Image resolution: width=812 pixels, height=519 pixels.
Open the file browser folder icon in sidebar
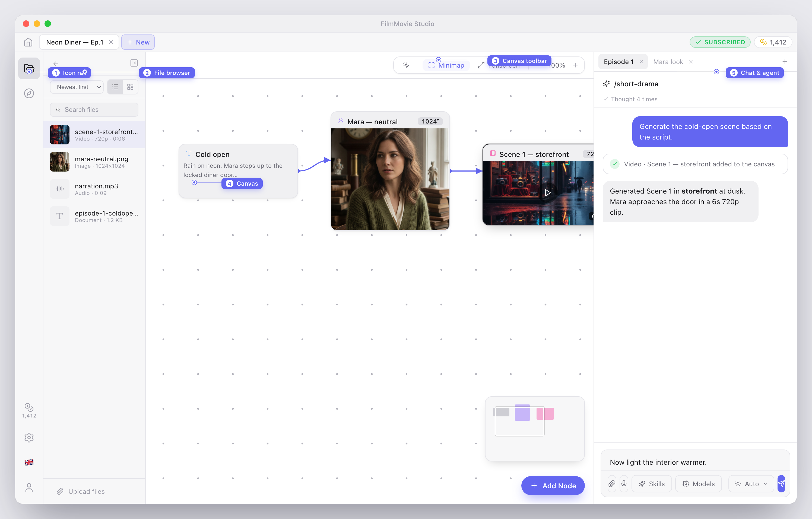pyautogui.click(x=29, y=68)
